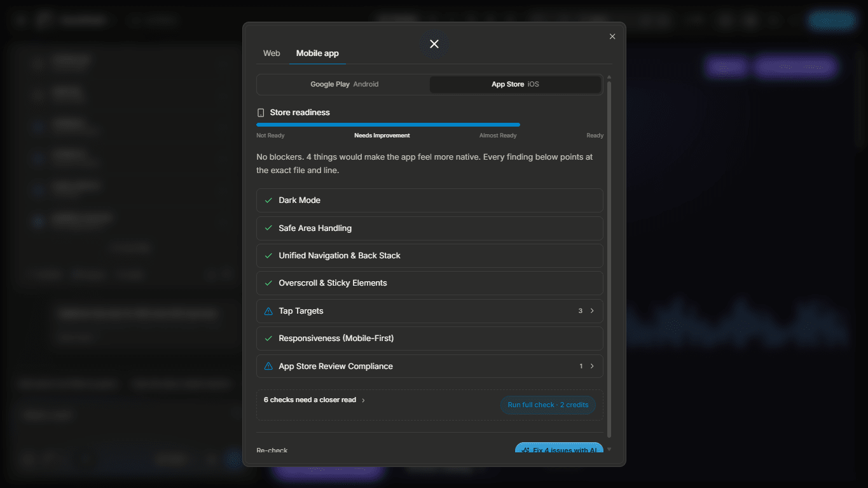The image size is (868, 488).
Task: Expand App Store Review Compliance with its chevron
Action: click(592, 366)
